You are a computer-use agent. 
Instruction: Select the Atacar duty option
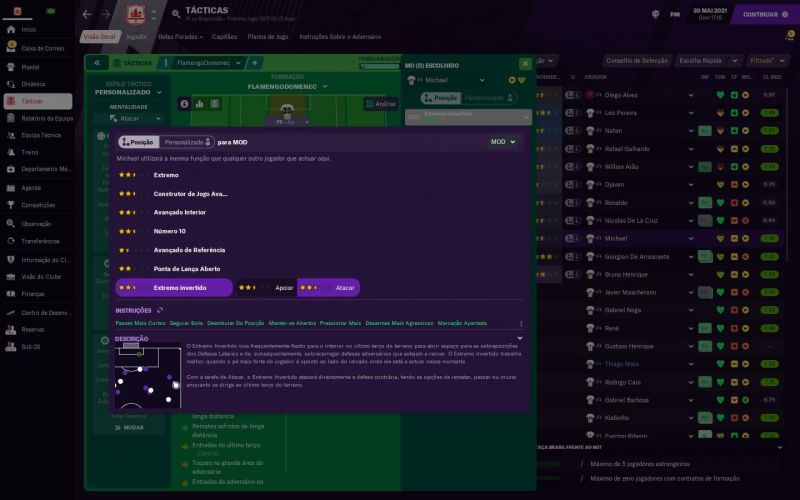(329, 288)
